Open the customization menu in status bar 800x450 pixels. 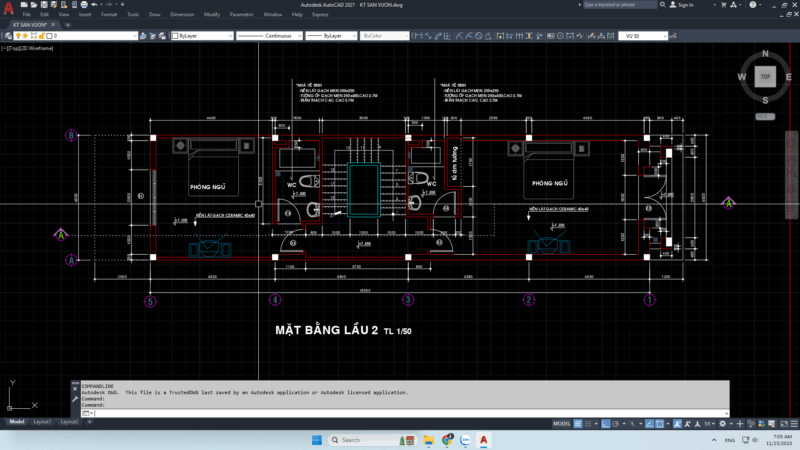(x=791, y=423)
